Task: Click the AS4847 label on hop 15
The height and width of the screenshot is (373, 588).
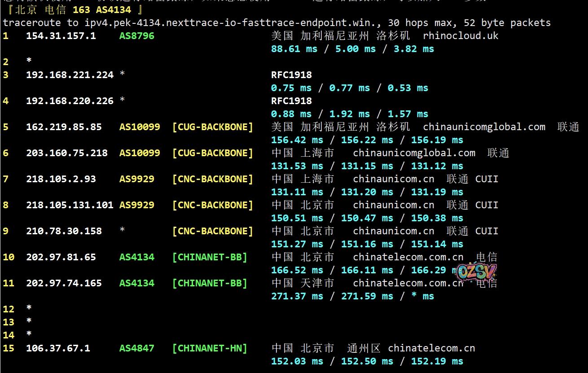Action: coord(136,348)
